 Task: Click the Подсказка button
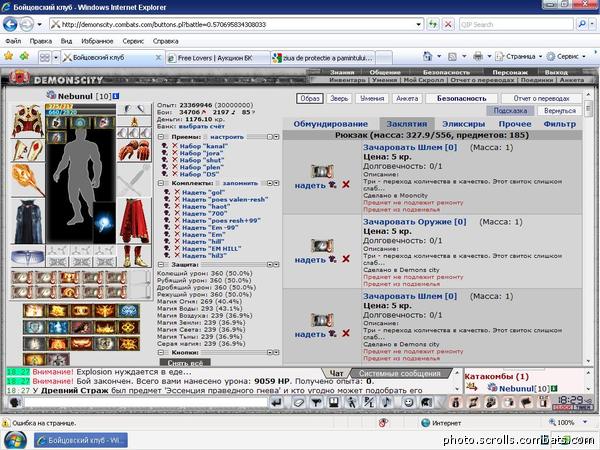point(510,111)
